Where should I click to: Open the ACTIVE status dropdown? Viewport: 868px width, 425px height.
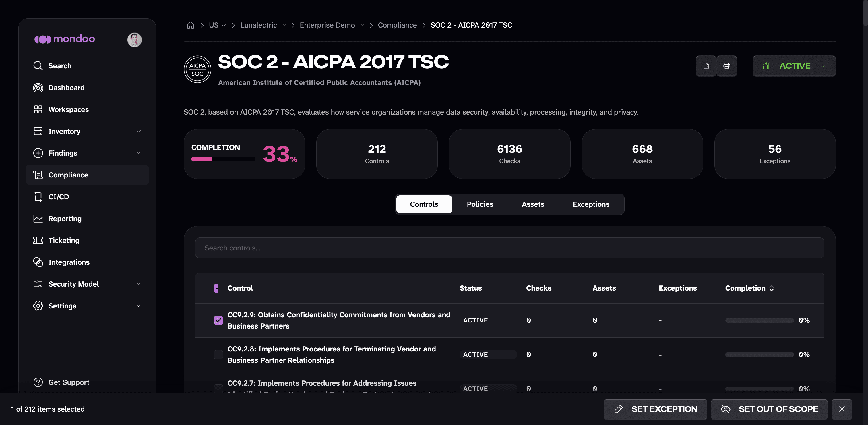[794, 66]
